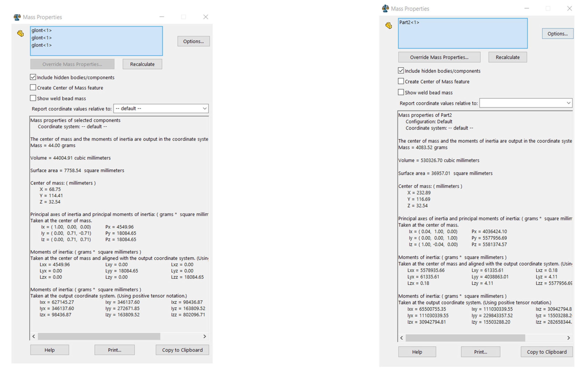Click the Mass Properties scale icon in right title bar
Image resolution: width=588 pixels, height=375 pixels.
pos(385,9)
